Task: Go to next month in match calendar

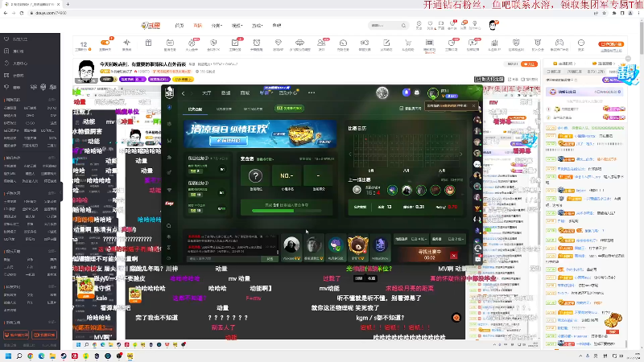Action: tap(460, 154)
